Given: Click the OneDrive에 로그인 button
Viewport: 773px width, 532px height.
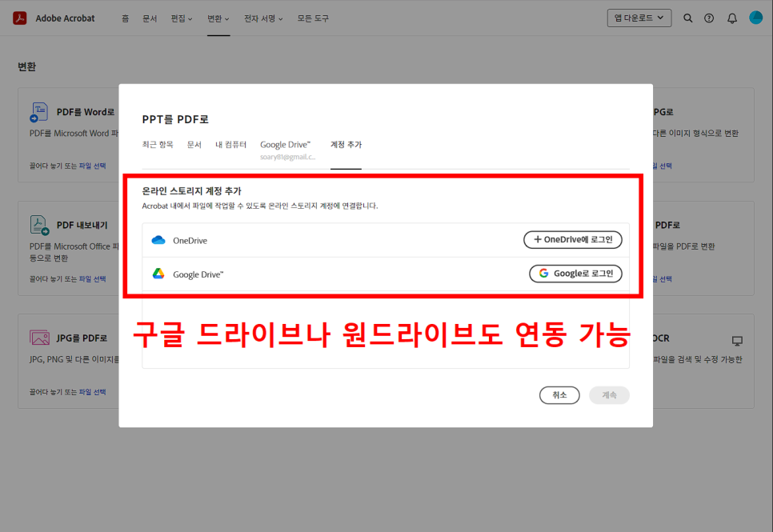Looking at the screenshot, I should click(573, 240).
